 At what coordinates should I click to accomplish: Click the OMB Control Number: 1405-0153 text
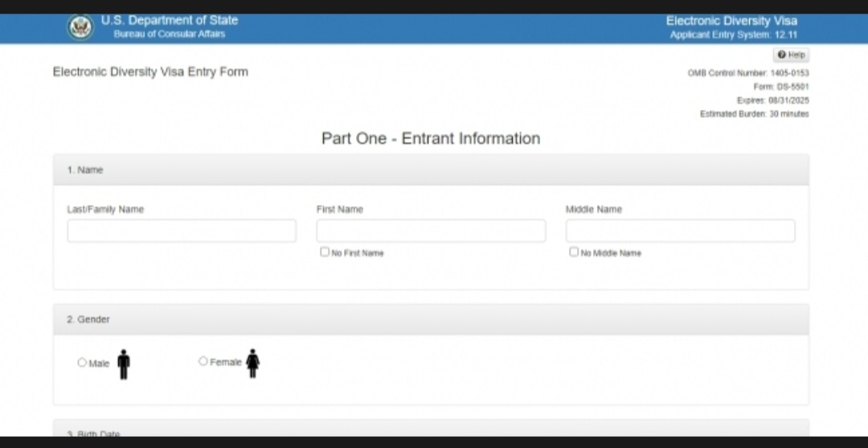point(748,73)
